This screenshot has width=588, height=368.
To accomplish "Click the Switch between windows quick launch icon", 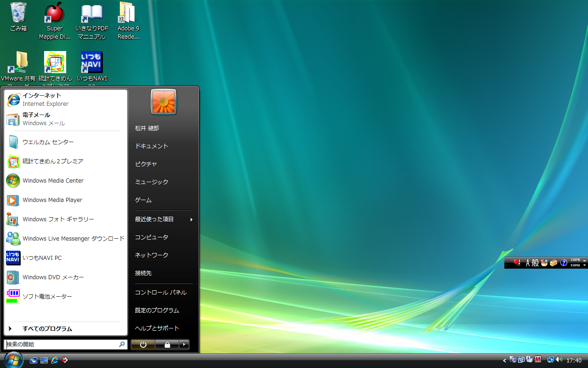I will [34, 360].
